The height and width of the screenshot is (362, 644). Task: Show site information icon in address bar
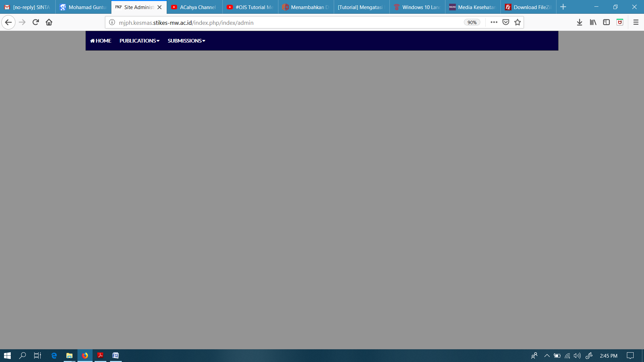tap(112, 22)
